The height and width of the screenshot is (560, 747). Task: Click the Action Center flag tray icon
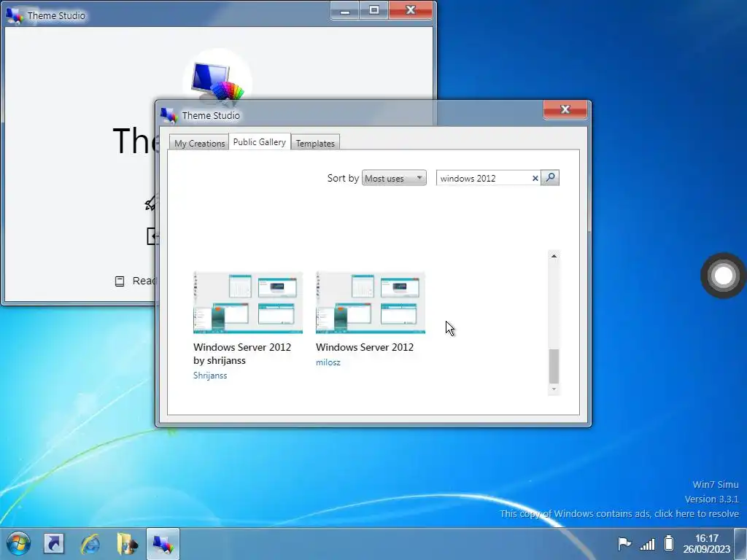coord(624,543)
